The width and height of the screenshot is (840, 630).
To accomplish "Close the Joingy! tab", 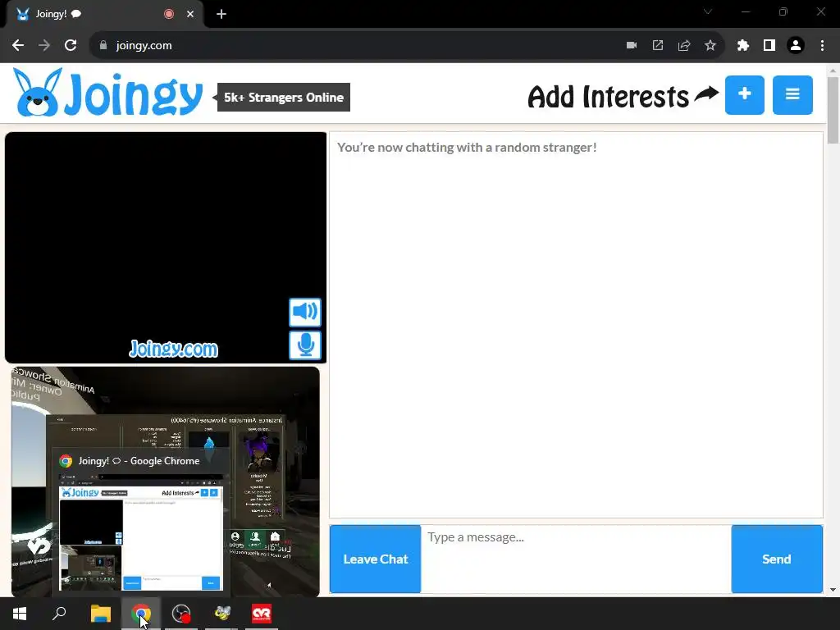I will [x=190, y=14].
